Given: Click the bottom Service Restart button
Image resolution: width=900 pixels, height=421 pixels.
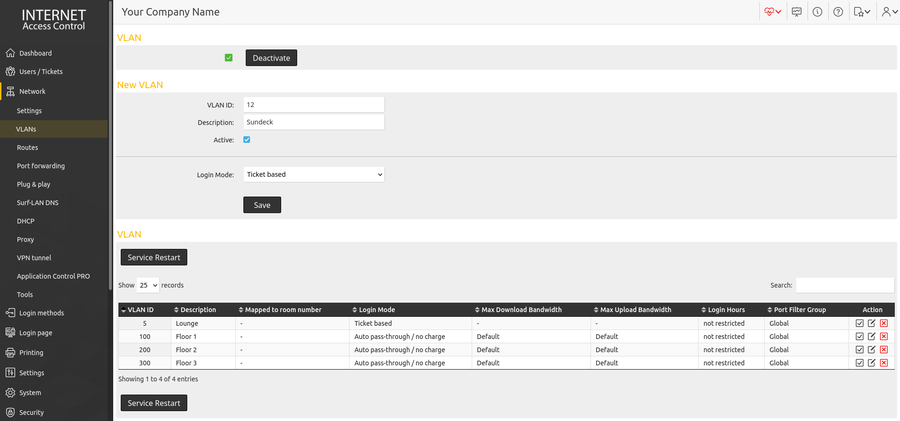Looking at the screenshot, I should click(x=154, y=403).
